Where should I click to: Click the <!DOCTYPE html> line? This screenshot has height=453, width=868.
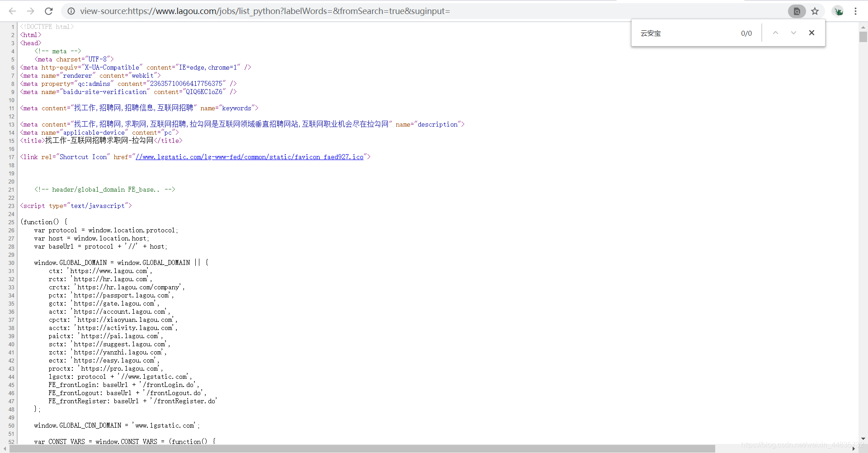[47, 27]
